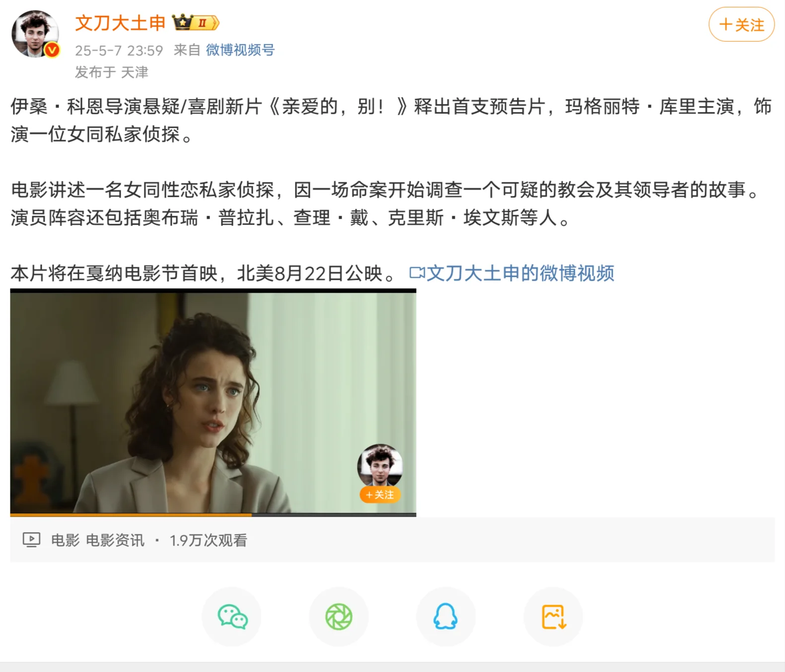Share the post via QQ penguin icon

(446, 617)
